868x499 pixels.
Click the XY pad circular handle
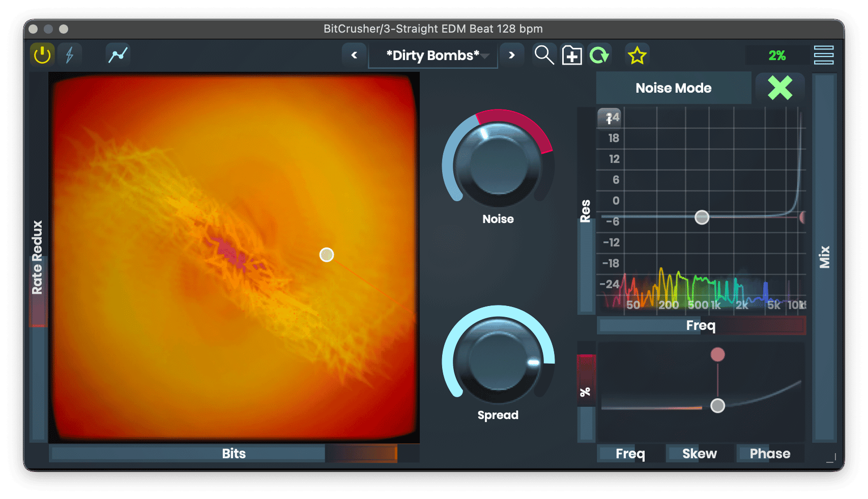[327, 255]
